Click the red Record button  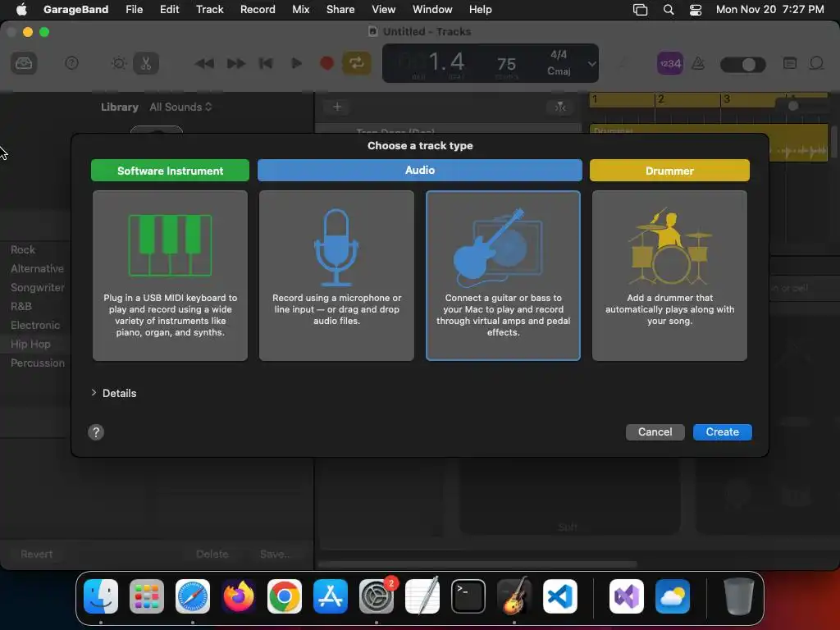326,64
